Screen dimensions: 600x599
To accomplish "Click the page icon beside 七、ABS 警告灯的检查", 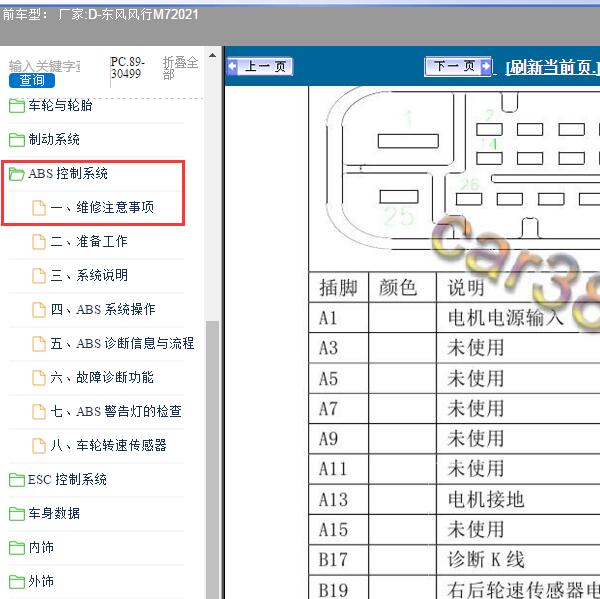I will point(39,412).
